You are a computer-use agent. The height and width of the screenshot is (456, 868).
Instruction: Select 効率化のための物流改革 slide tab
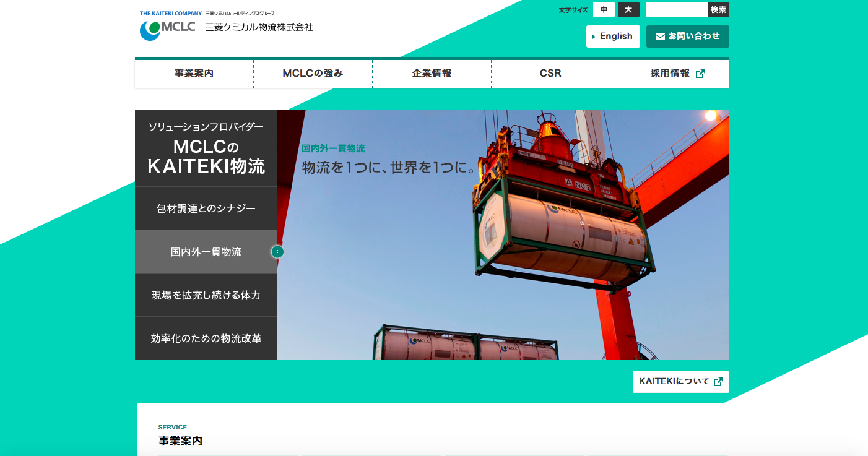pyautogui.click(x=206, y=338)
